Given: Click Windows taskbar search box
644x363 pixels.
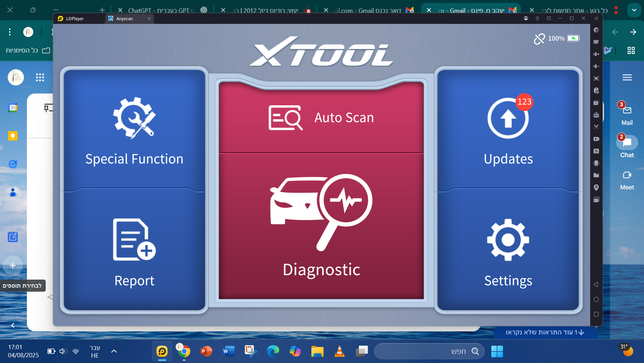Looking at the screenshot, I should pos(429,351).
